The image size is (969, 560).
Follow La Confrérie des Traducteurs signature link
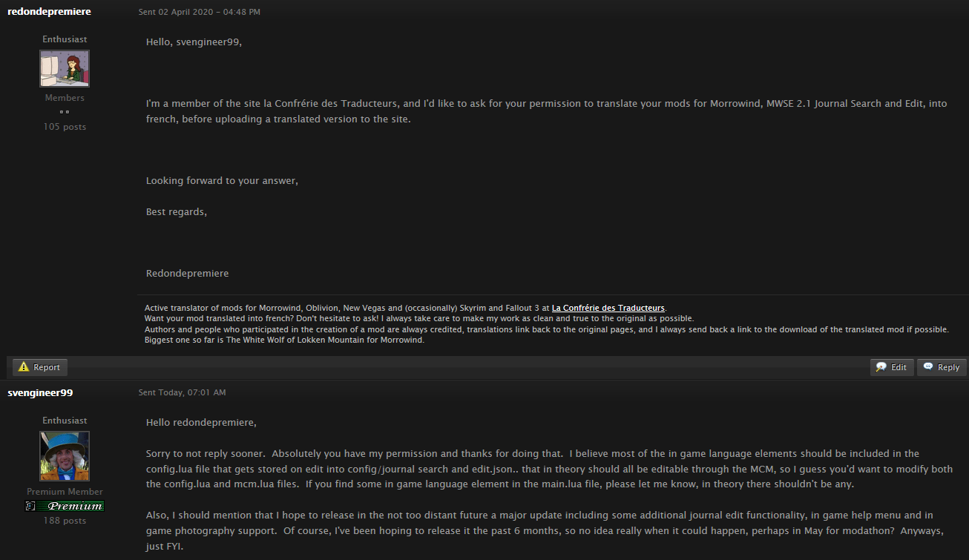coord(608,308)
